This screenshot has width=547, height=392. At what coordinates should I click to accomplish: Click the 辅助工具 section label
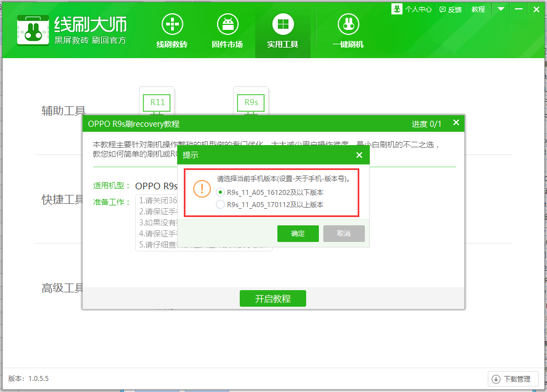pos(64,111)
